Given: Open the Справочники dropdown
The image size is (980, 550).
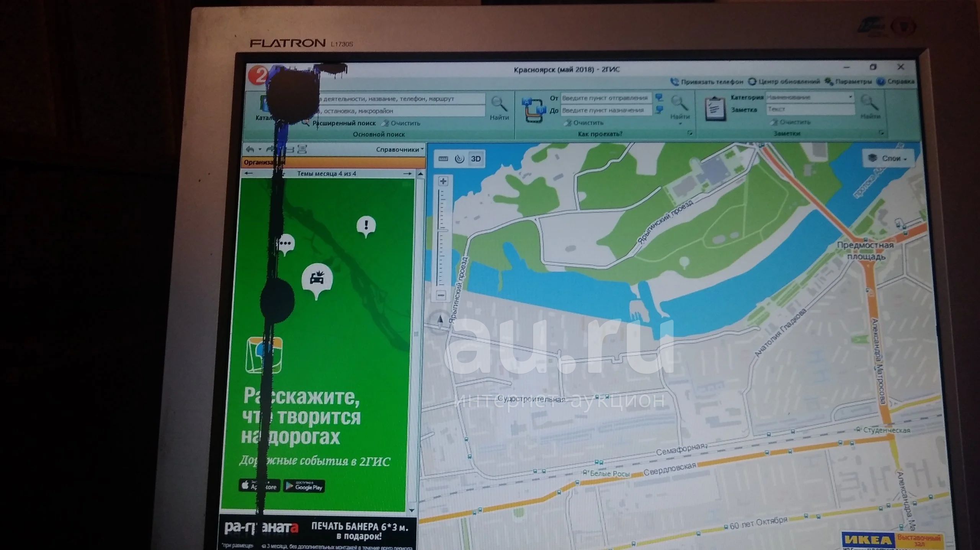Looking at the screenshot, I should tap(400, 149).
